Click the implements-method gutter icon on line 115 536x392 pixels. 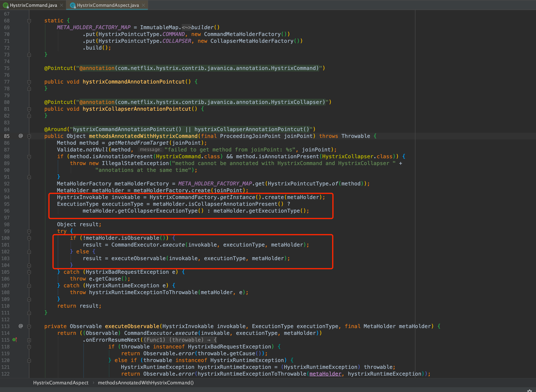point(14,340)
